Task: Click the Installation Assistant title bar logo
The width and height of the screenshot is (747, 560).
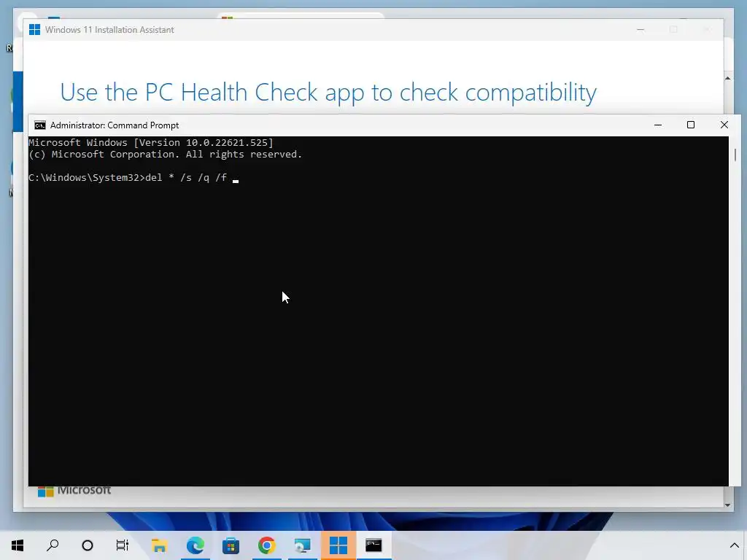Action: [x=34, y=29]
